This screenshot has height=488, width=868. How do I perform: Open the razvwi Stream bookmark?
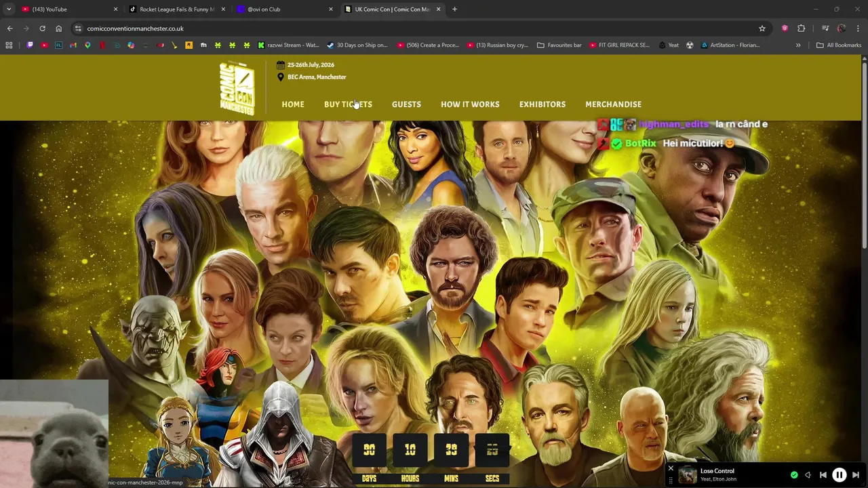coord(288,45)
